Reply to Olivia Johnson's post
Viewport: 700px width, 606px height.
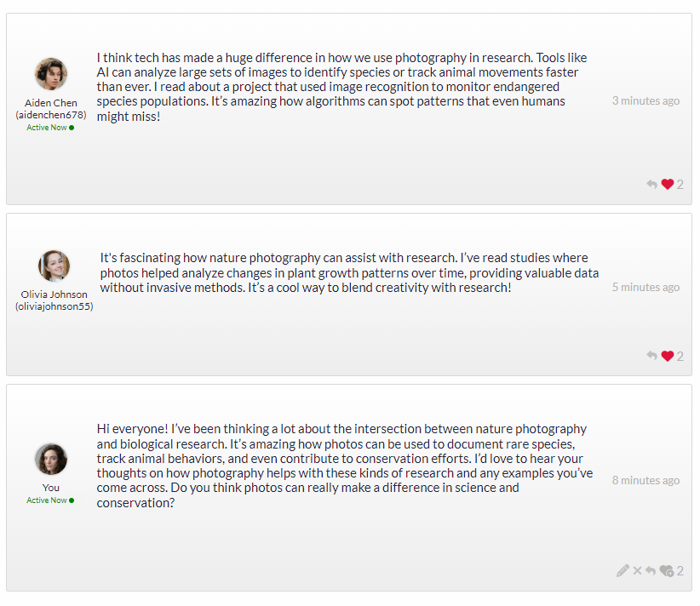click(651, 356)
